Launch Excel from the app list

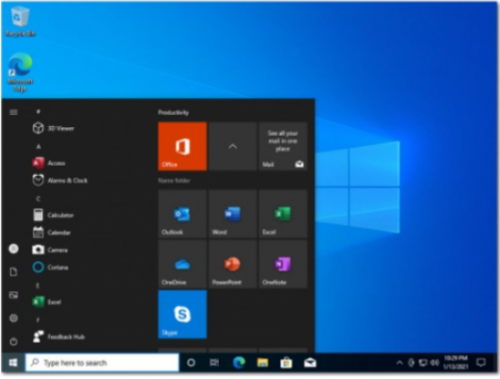pyautogui.click(x=47, y=302)
